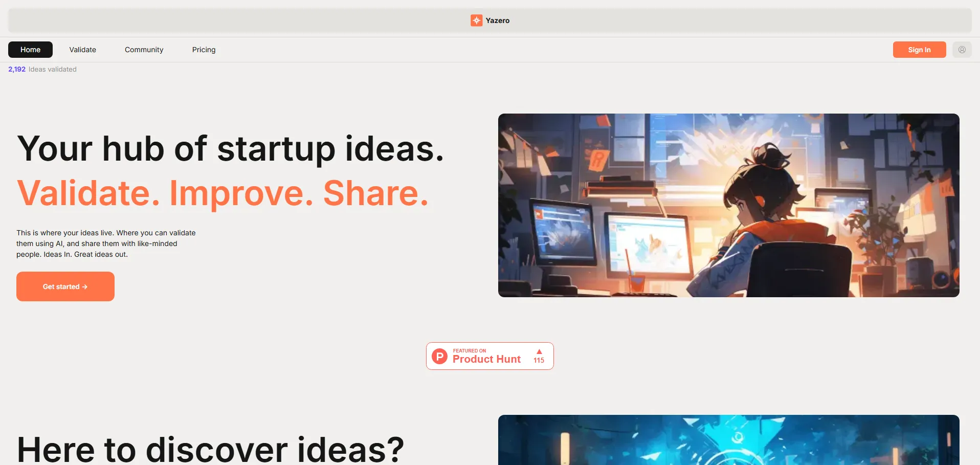The image size is (980, 465).
Task: Open the Validate page
Action: [83, 50]
